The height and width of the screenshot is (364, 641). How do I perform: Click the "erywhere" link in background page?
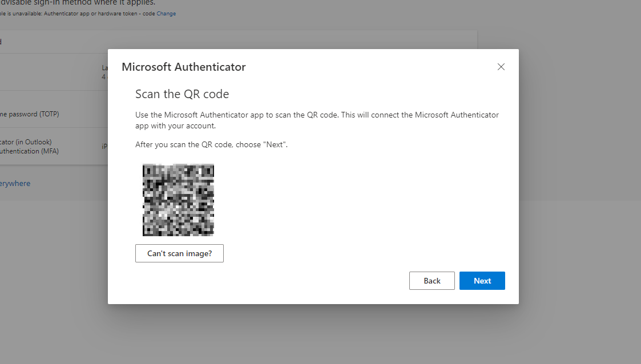(15, 184)
